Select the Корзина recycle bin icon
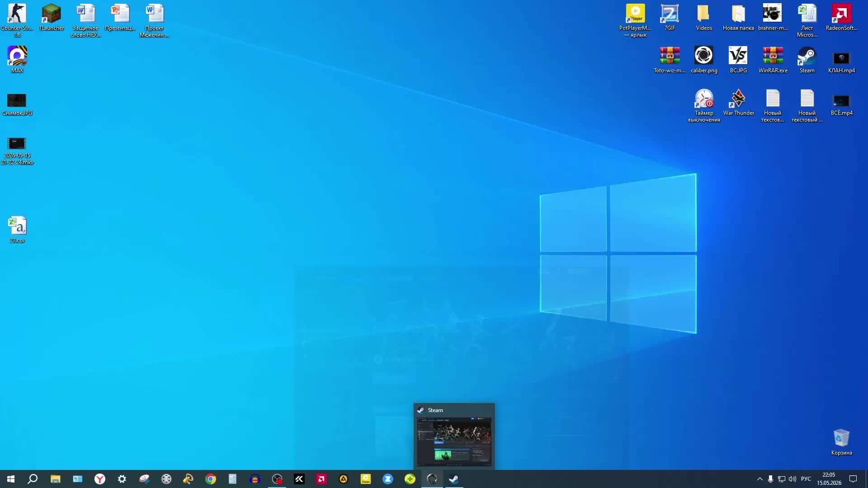Image resolution: width=868 pixels, height=488 pixels. click(841, 442)
